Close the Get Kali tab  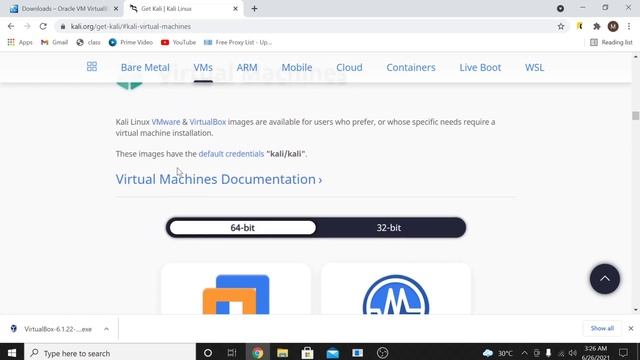(235, 9)
